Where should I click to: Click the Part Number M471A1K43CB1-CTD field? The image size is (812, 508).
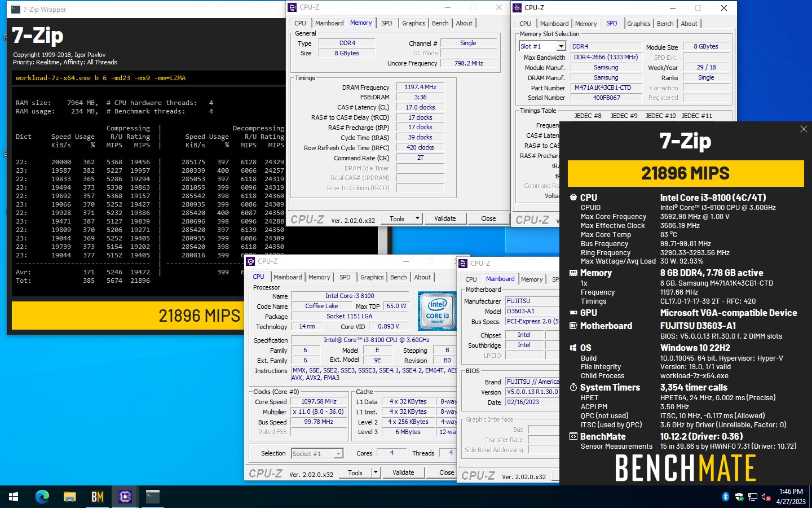click(606, 87)
